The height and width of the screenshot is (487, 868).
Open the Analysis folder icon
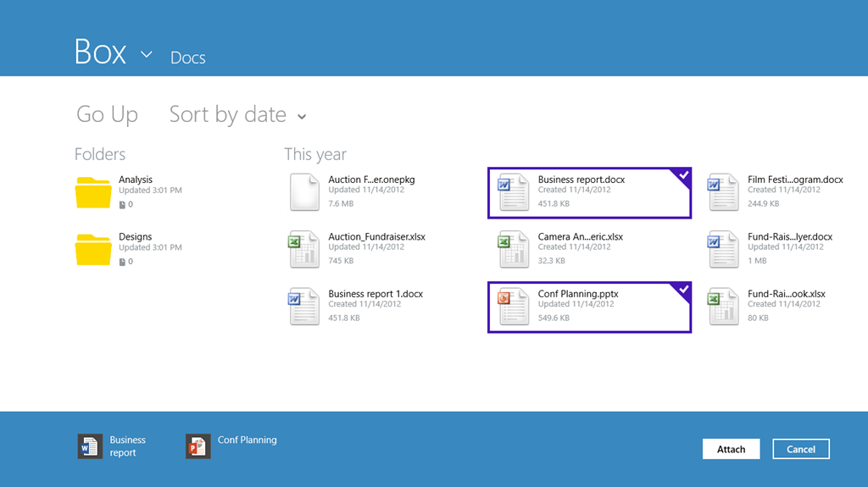coord(93,192)
